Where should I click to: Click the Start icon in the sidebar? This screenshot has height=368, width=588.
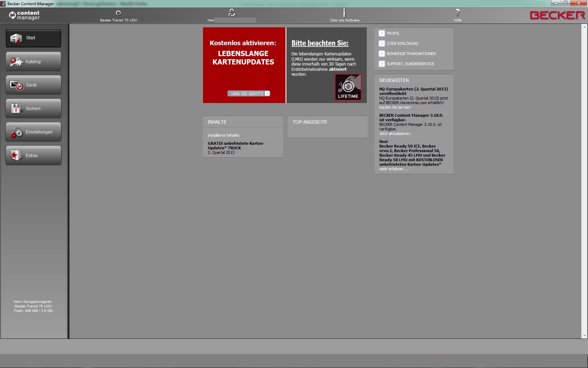click(x=16, y=38)
